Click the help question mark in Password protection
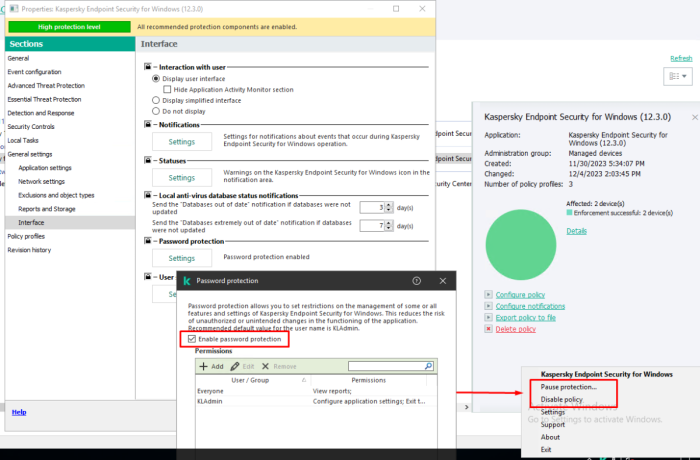 coord(416,282)
